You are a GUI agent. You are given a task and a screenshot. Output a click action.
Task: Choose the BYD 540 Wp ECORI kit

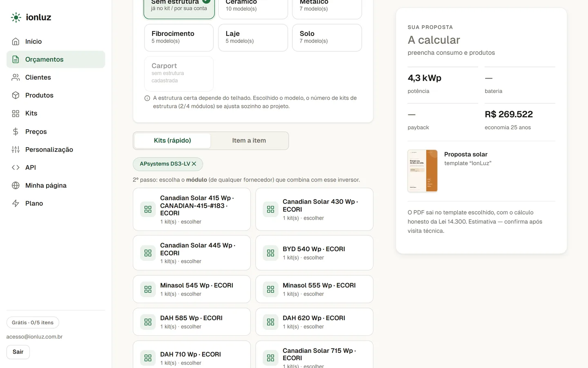click(314, 253)
